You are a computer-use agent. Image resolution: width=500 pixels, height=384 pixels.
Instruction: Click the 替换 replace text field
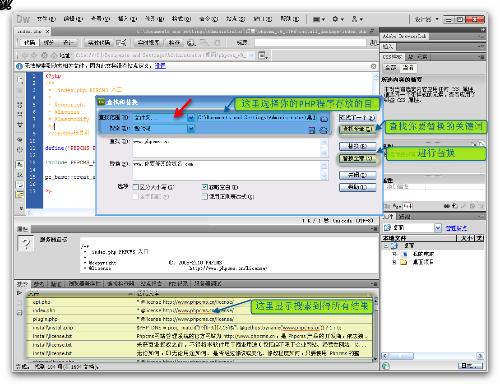pos(230,170)
